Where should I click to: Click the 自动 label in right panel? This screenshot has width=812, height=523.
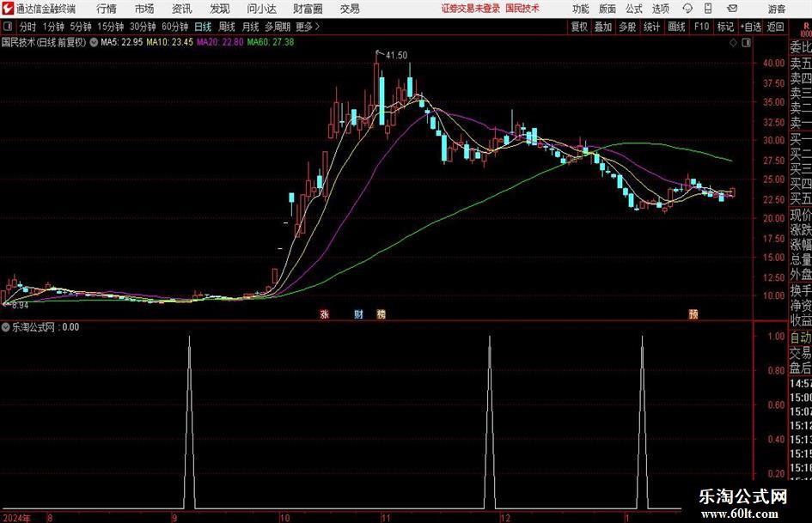(801, 338)
